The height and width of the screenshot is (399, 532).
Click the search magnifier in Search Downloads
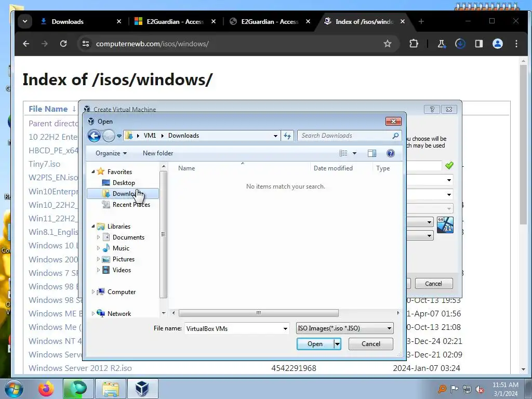(x=395, y=136)
